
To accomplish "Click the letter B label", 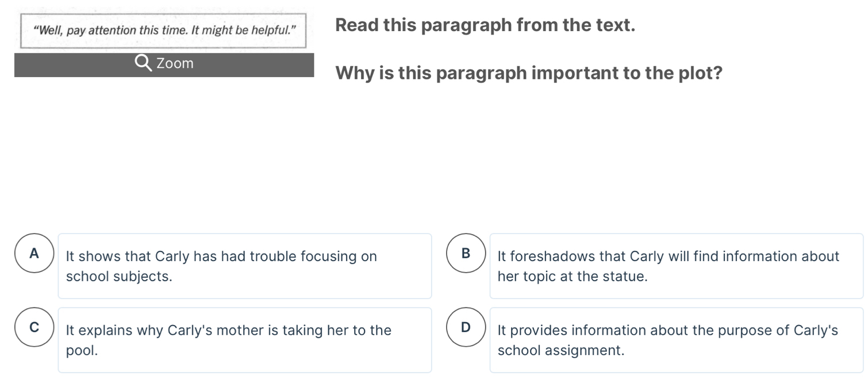I will (x=466, y=254).
